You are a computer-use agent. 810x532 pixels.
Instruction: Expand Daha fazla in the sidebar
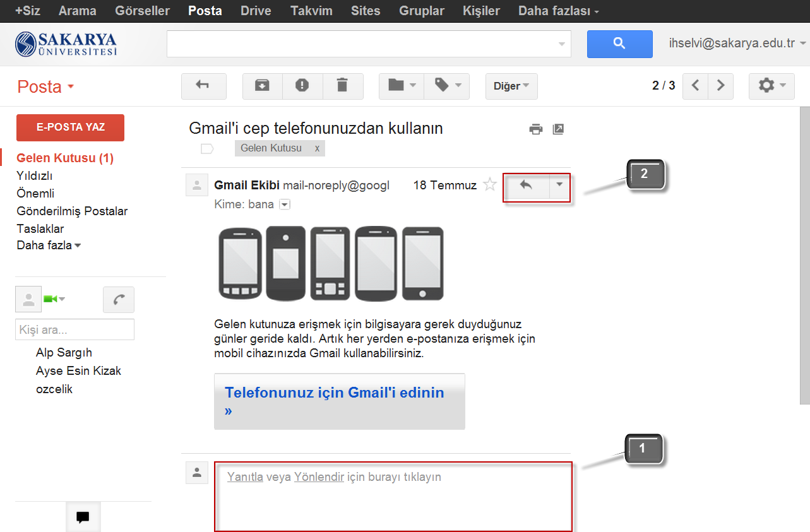[x=49, y=245]
